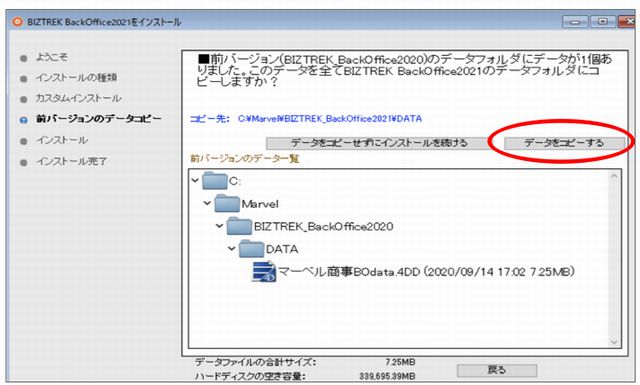Select the DATA folder icon
This screenshot has width=640, height=385.
pos(251,249)
